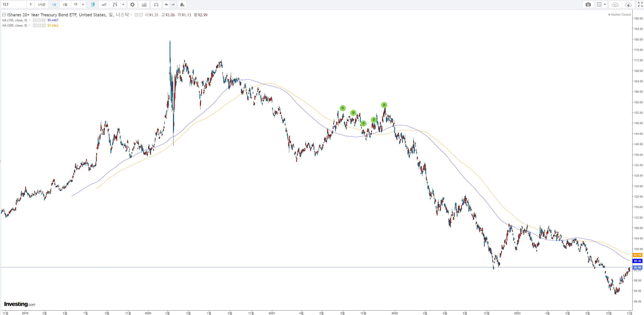
Task: Toggle visibility eye of MA 200 indicator
Action: click(35, 25)
